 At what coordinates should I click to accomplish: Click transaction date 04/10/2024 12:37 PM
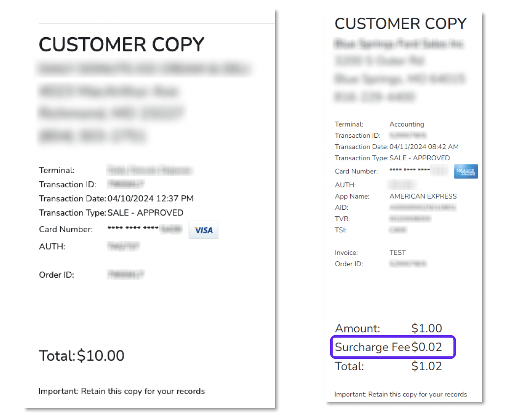click(x=150, y=199)
